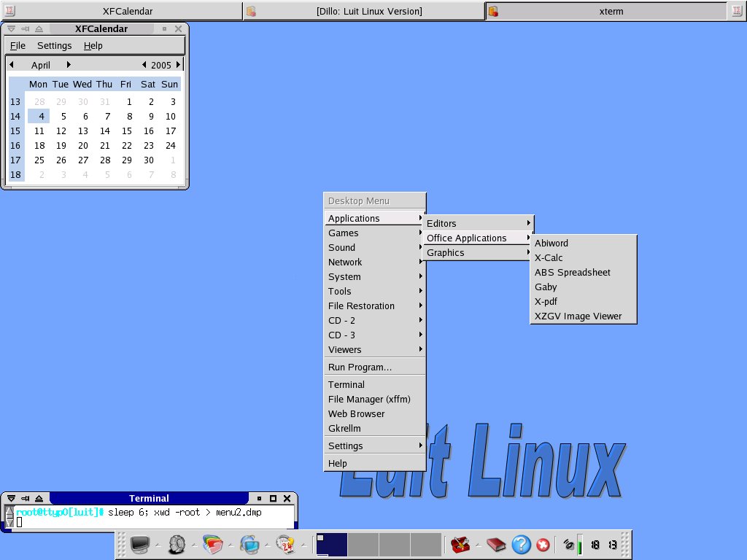Expand the arrow menu beside the file manager launcher
Viewport: 747px width, 560px height.
(231, 545)
